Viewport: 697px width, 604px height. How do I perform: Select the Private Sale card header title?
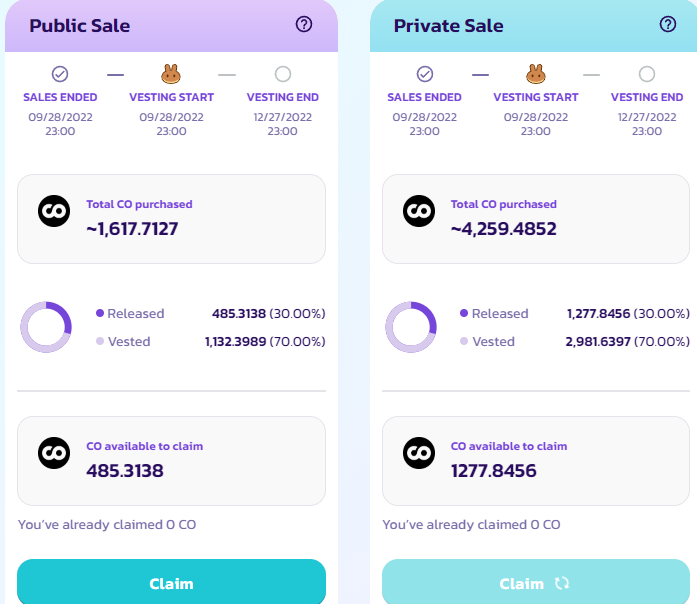449,25
